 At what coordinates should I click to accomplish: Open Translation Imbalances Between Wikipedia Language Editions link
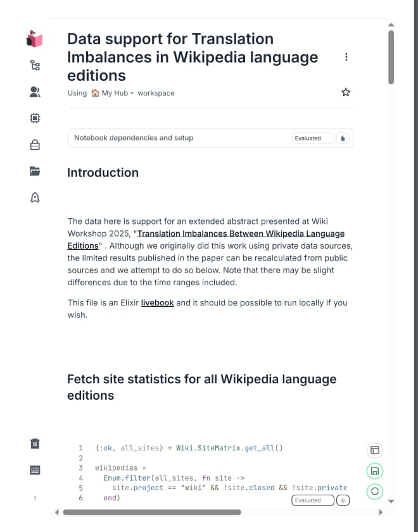click(x=206, y=240)
